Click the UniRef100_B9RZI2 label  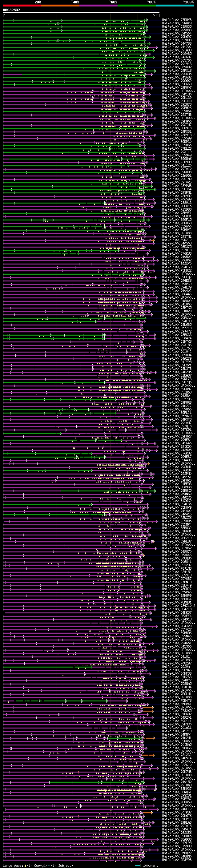(x=177, y=240)
